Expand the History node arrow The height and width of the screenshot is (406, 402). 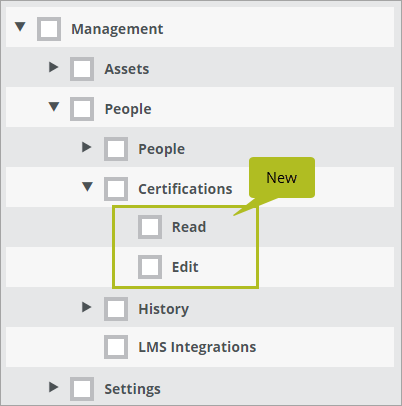tap(87, 307)
